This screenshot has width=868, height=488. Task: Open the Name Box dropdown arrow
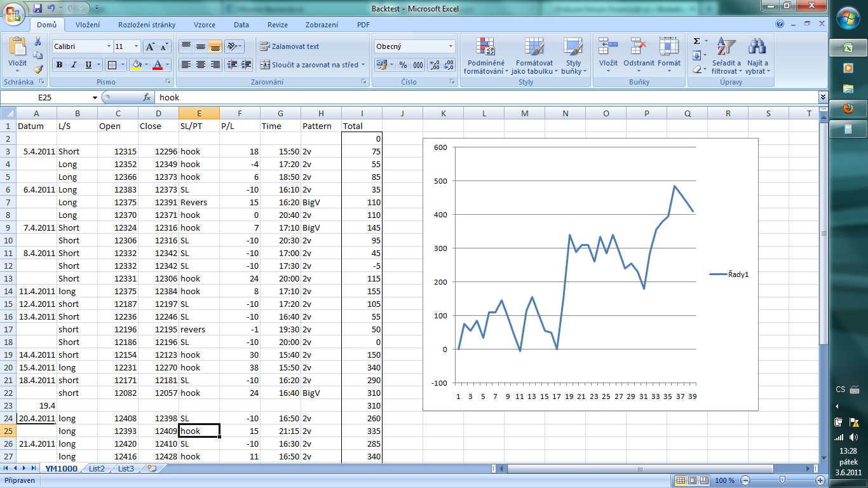(95, 98)
